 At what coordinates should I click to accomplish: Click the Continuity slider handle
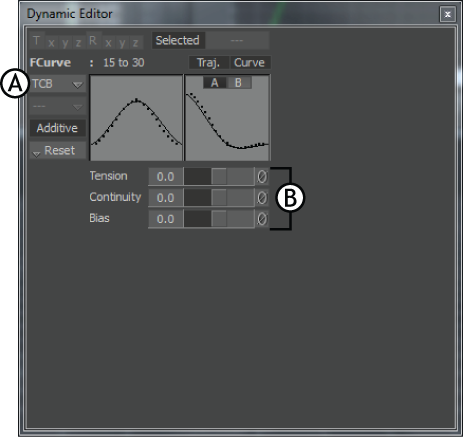pyautogui.click(x=219, y=198)
